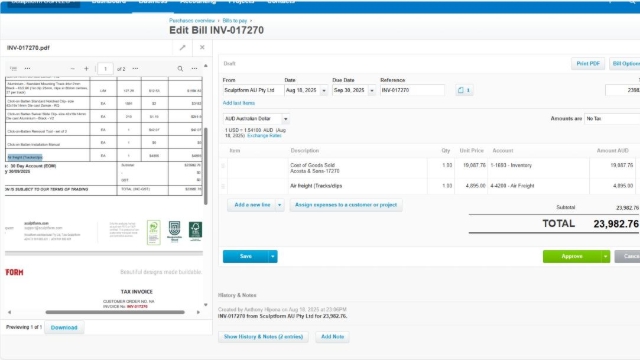Click PDF horizontal scroll right arrow
The width and height of the screenshot is (640, 360).
click(198, 312)
